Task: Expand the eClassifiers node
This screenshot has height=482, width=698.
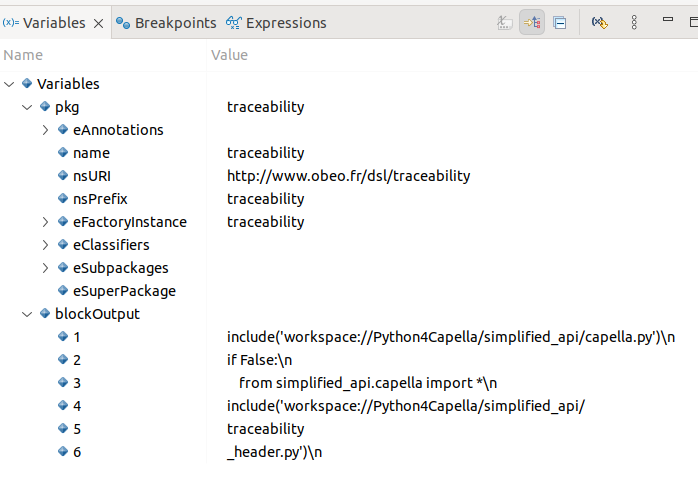Action: 45,245
